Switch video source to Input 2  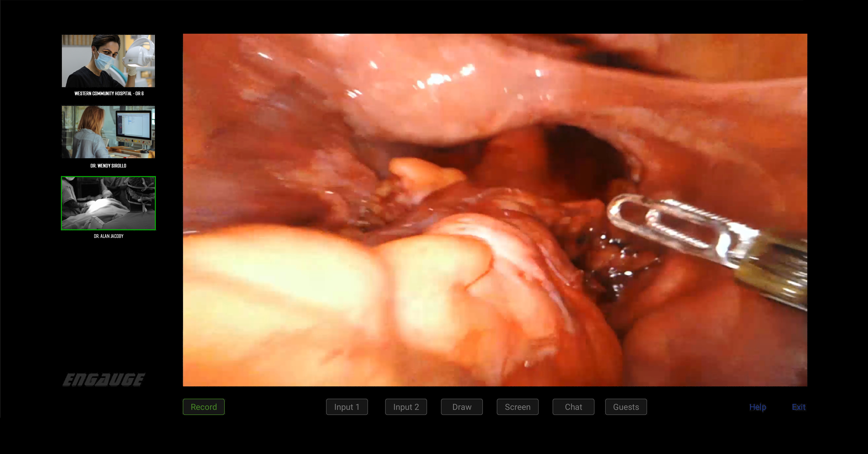tap(406, 407)
